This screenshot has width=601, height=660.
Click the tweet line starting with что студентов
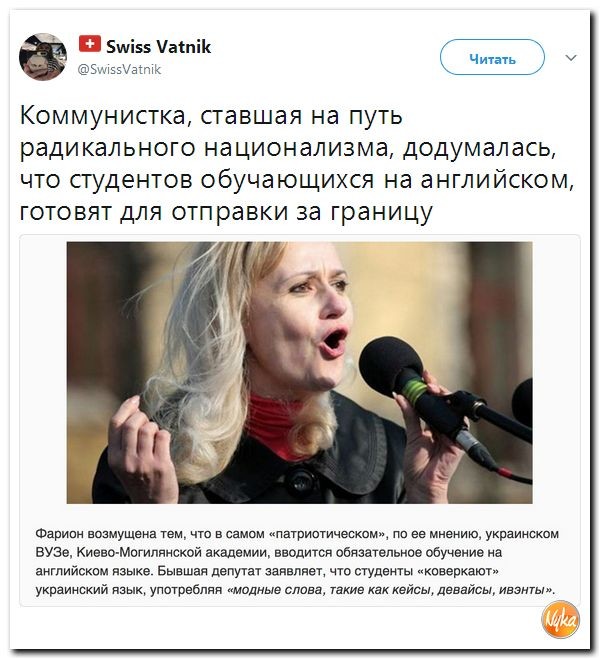297,180
